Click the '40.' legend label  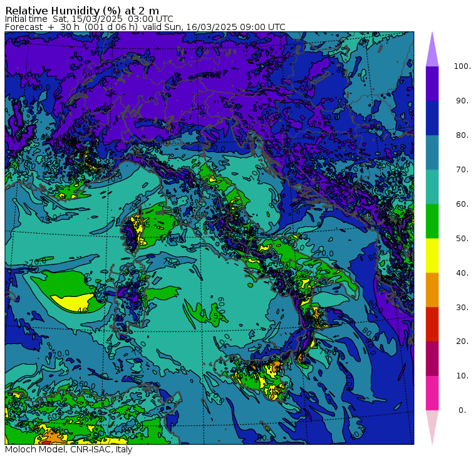pos(462,273)
